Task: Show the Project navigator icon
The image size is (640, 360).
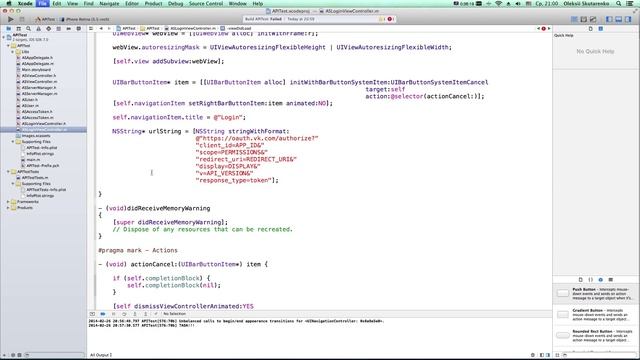Action: 9,29
